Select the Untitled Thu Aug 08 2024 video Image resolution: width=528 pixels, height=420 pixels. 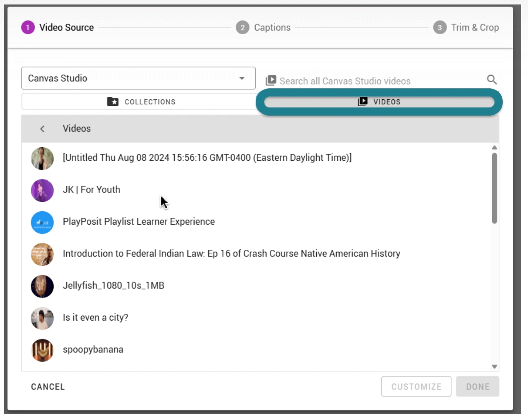[x=256, y=158]
